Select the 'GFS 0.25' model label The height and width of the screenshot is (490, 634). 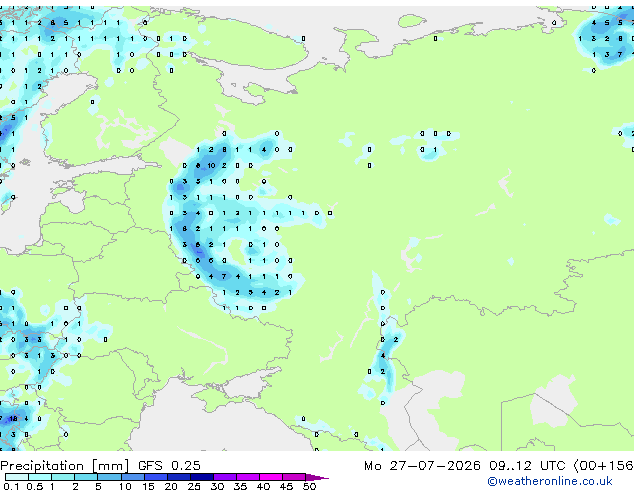(x=169, y=466)
